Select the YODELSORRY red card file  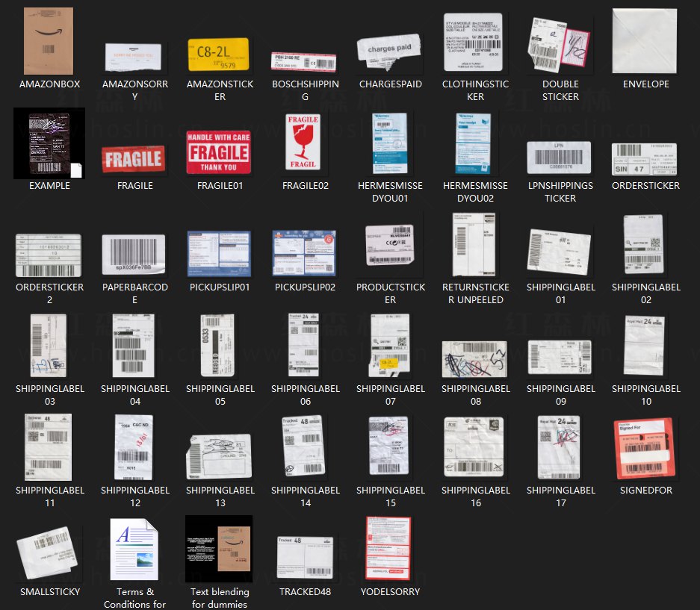click(388, 549)
